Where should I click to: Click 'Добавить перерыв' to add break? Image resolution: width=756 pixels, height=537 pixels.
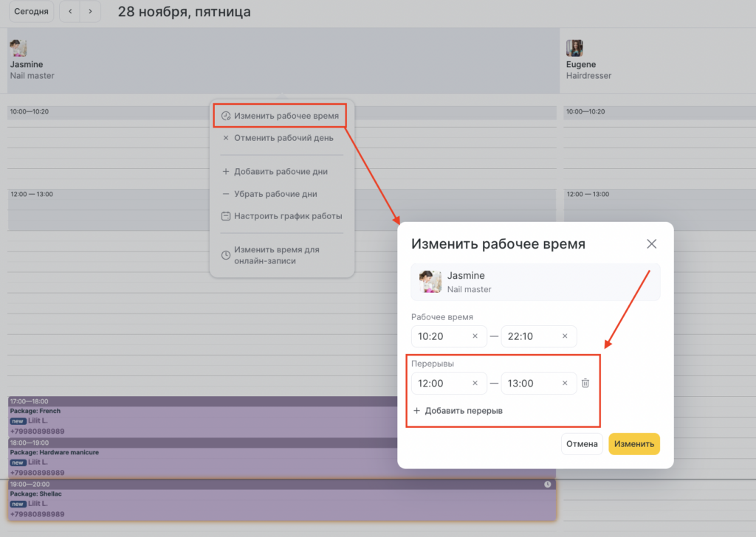point(458,411)
